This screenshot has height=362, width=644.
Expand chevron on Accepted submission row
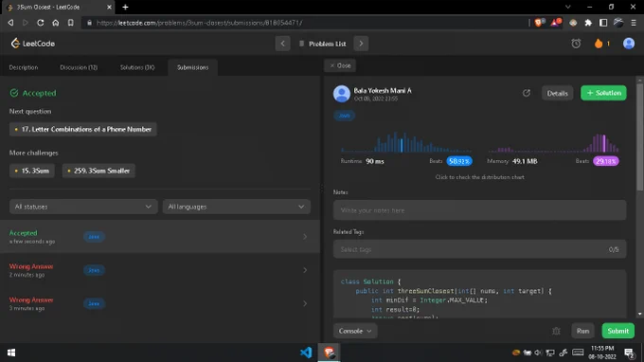(x=305, y=237)
